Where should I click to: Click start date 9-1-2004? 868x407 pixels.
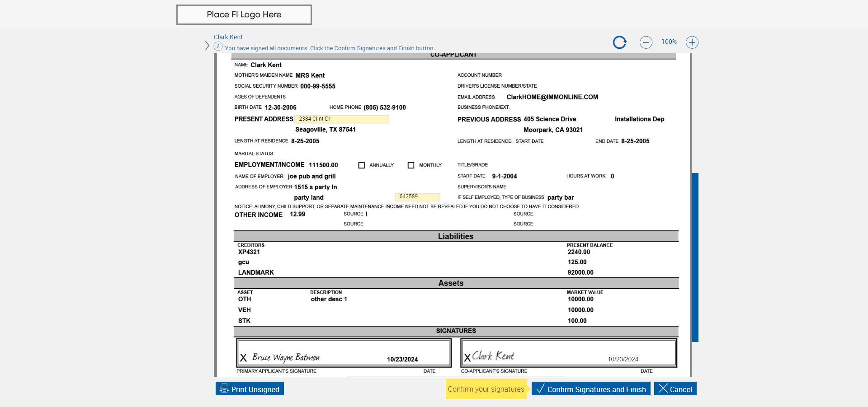pos(505,177)
